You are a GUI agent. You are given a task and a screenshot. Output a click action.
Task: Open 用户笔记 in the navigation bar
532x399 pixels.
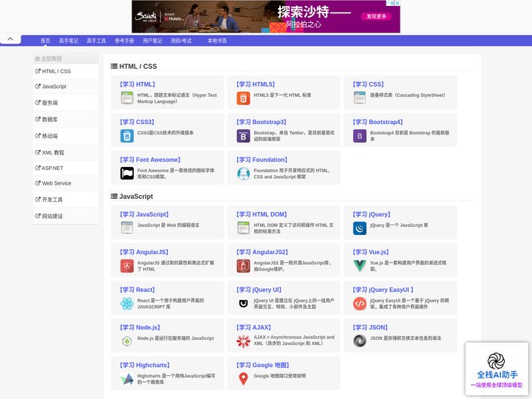click(152, 41)
